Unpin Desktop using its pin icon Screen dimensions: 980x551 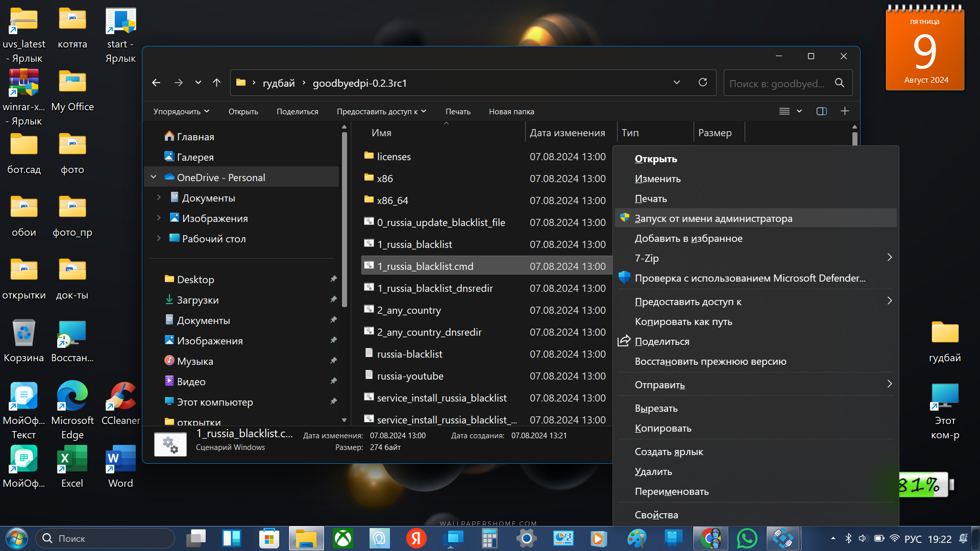(333, 279)
